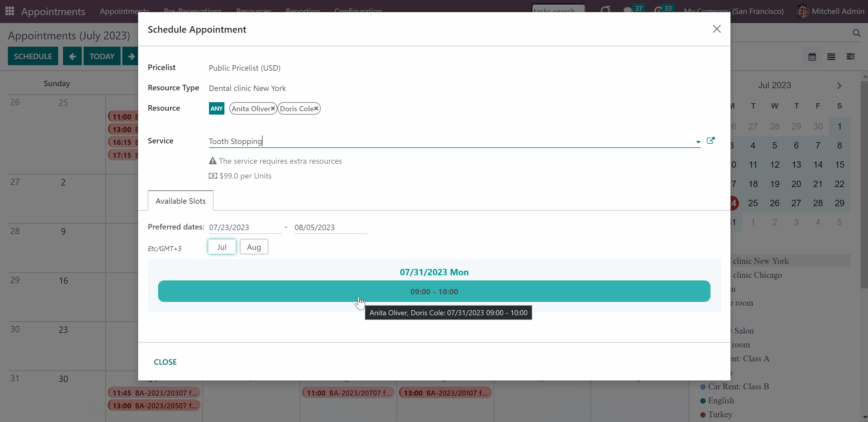Select July 8 in mini calendar

pyautogui.click(x=839, y=146)
